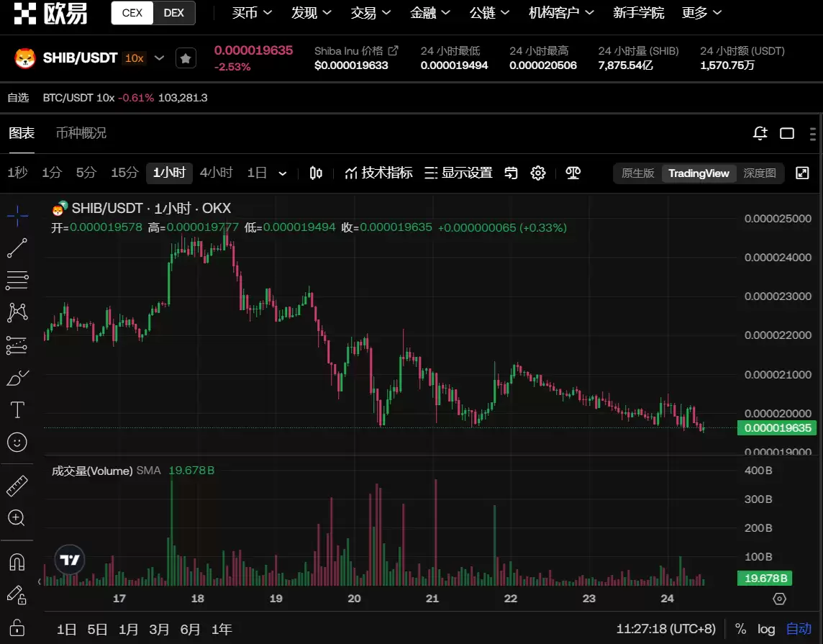Select the ruler measure tool

(17, 486)
